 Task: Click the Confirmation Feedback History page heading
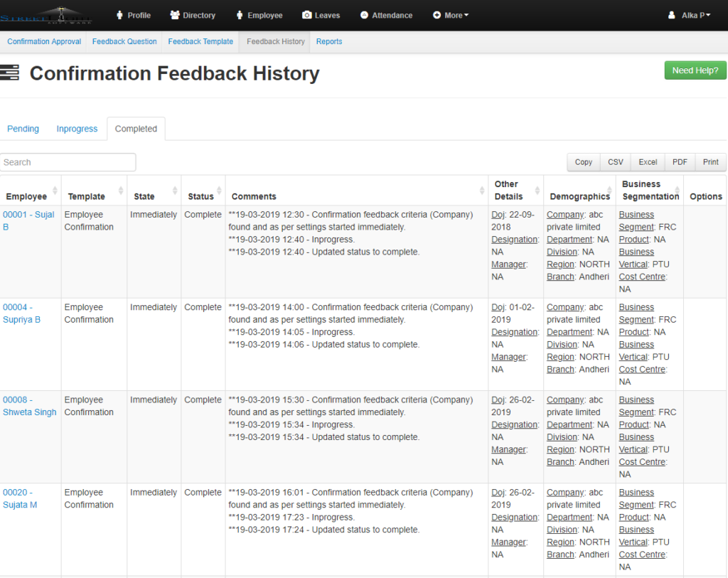(175, 73)
